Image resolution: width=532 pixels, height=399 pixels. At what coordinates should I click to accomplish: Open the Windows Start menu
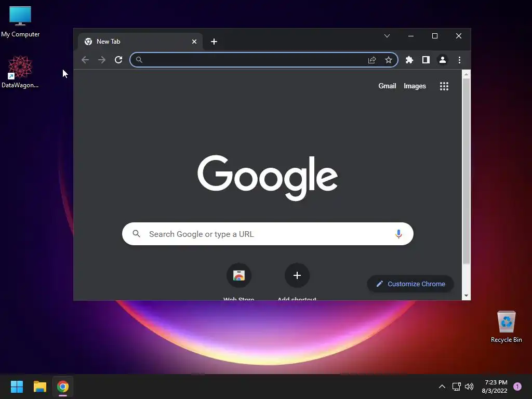pyautogui.click(x=17, y=387)
